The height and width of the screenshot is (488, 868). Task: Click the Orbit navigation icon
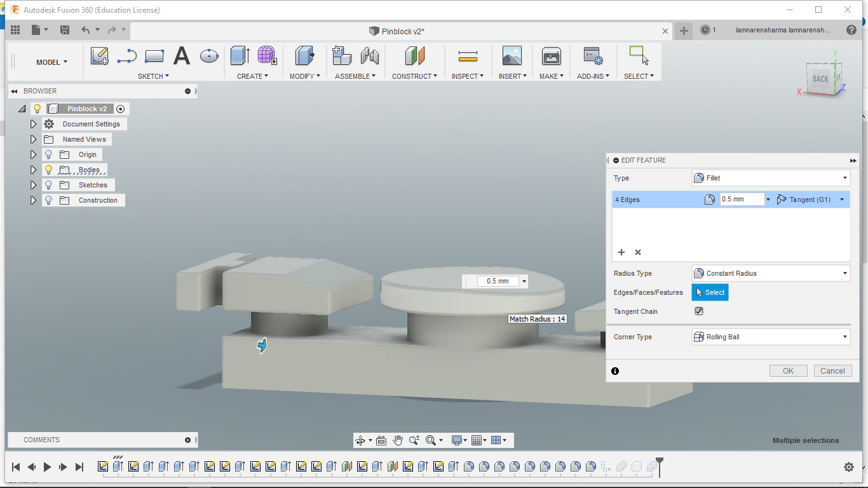pos(360,440)
